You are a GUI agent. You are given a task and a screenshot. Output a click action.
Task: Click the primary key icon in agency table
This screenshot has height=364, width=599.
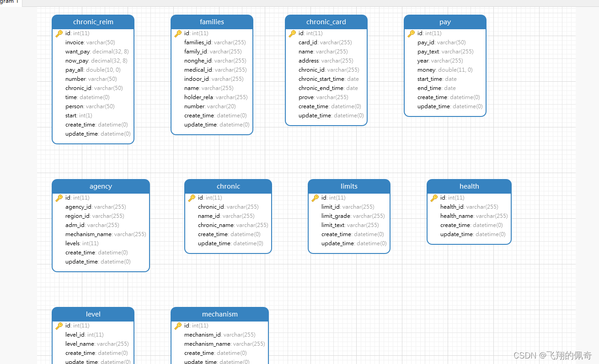click(x=59, y=198)
